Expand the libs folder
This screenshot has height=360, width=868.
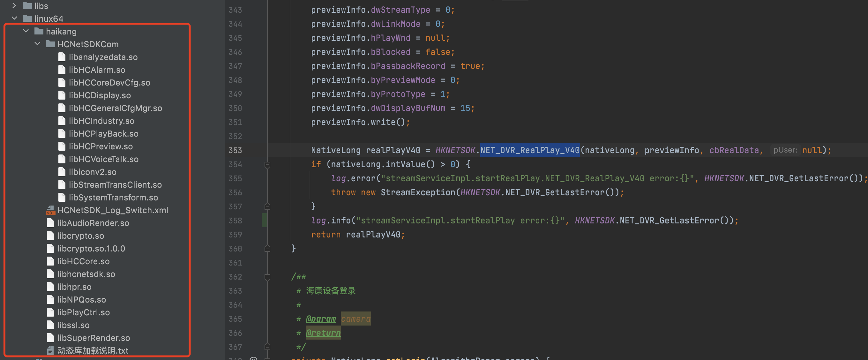pos(14,5)
